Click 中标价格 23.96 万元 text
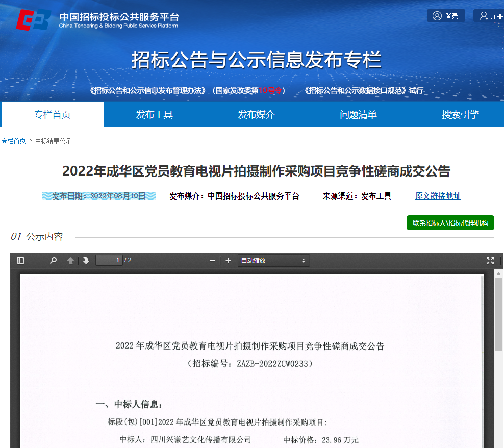The height and width of the screenshot is (448, 504). pyautogui.click(x=321, y=440)
